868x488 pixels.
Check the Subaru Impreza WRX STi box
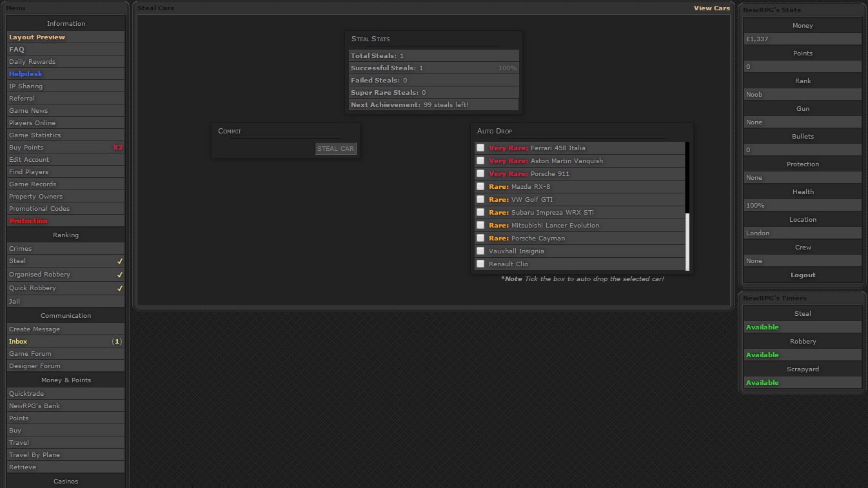[480, 212]
